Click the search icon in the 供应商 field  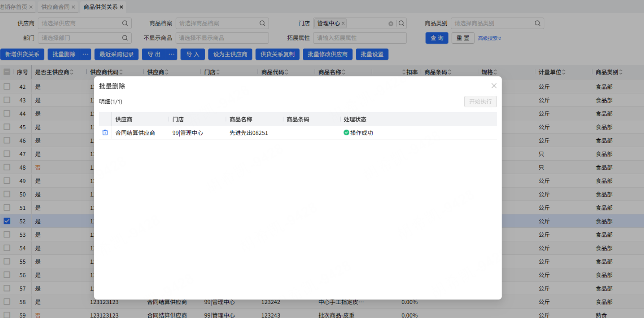pos(125,23)
